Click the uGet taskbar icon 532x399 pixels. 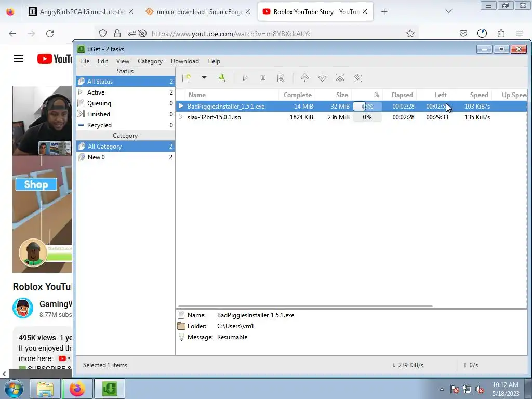(109, 389)
